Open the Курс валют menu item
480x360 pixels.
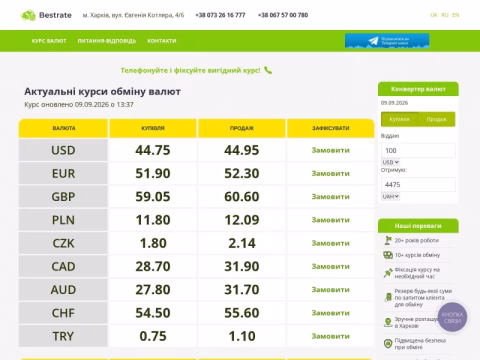(x=49, y=41)
